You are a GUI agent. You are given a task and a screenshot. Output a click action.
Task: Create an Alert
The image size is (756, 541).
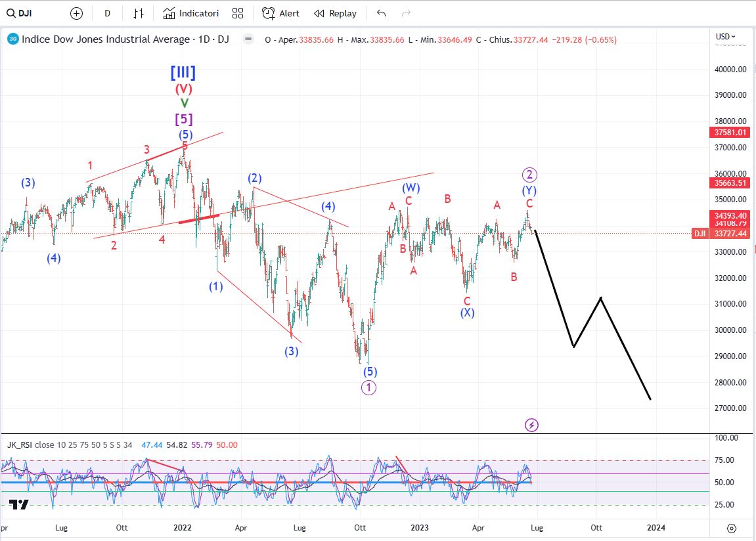[x=280, y=14]
